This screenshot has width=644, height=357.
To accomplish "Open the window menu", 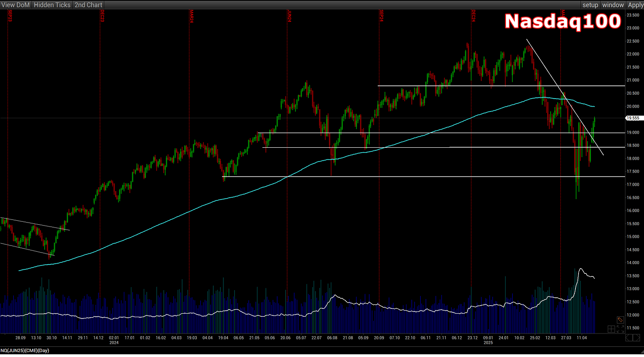I will coord(613,5).
